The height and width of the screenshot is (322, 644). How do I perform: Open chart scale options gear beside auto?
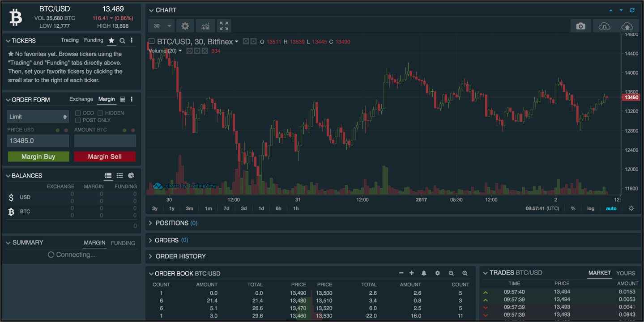(x=631, y=208)
